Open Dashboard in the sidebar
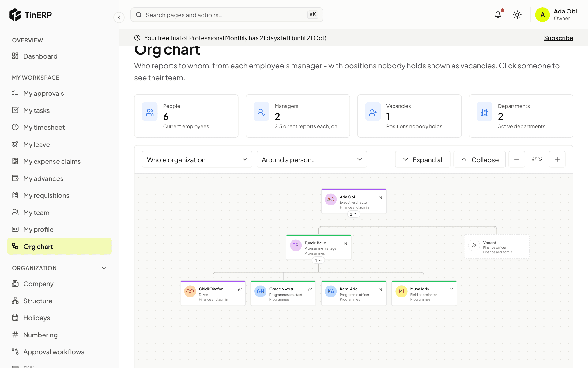 (59, 56)
